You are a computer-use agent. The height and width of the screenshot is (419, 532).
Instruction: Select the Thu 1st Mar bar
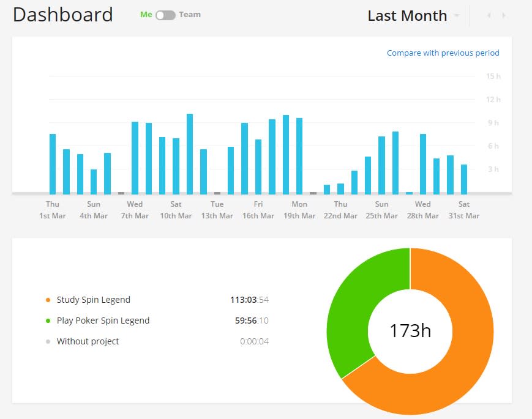(x=53, y=164)
